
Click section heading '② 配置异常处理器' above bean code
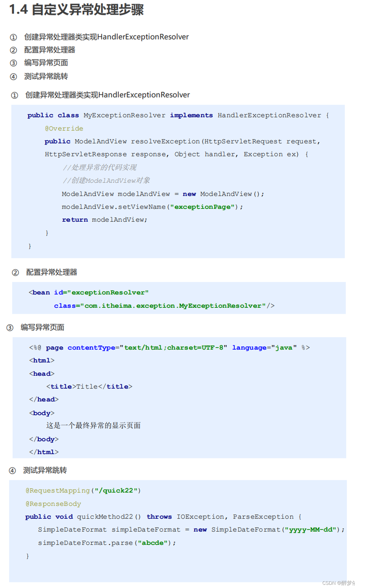(x=45, y=272)
